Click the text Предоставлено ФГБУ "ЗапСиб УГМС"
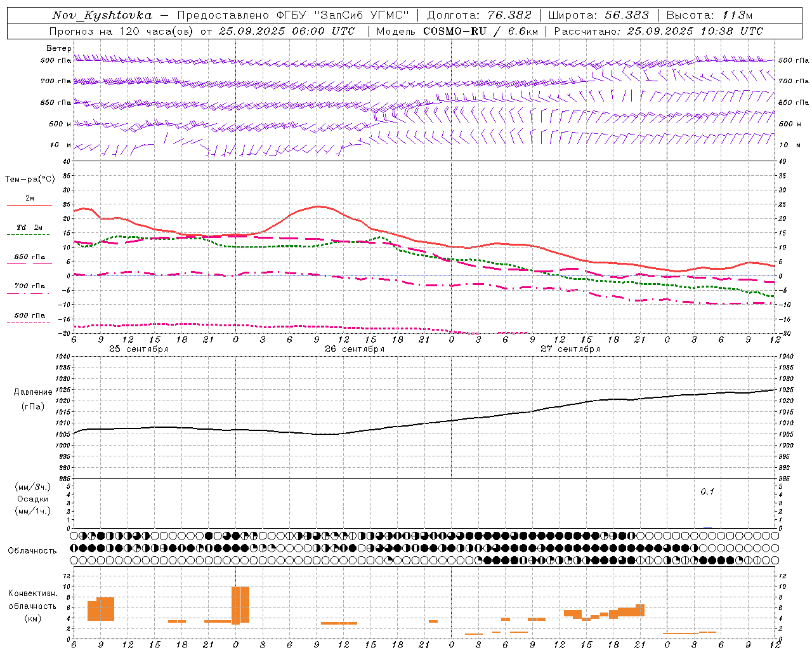The height and width of the screenshot is (650, 812). coord(293,15)
